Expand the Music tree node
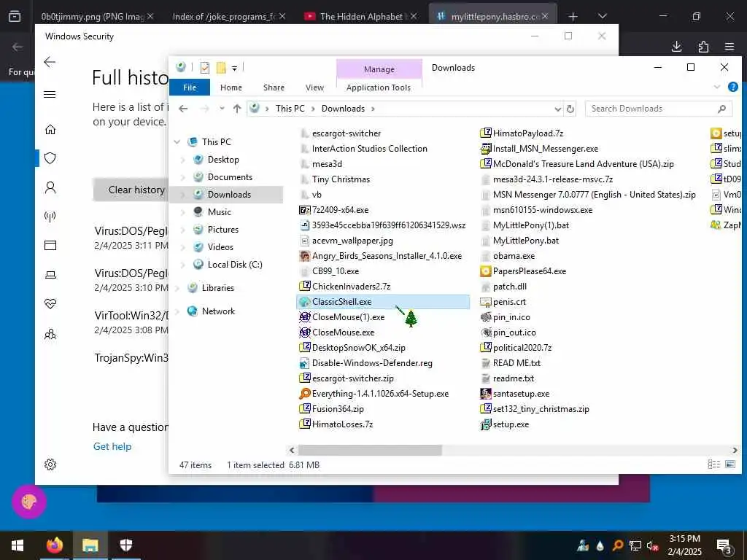747x560 pixels. (183, 212)
